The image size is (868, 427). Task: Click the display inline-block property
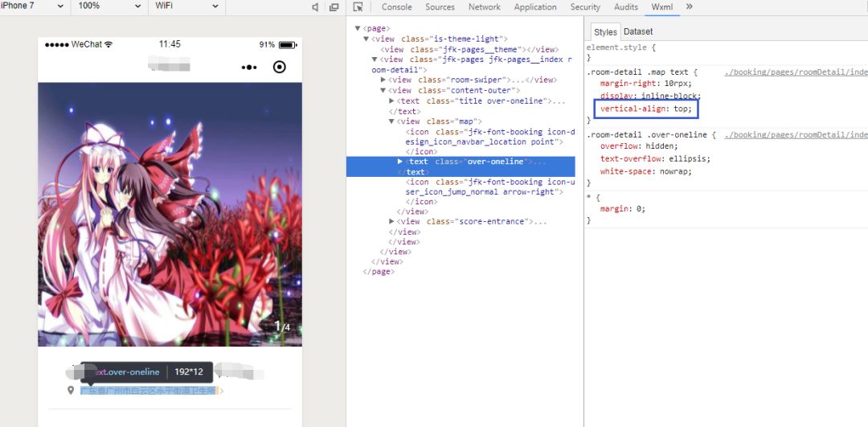[650, 96]
